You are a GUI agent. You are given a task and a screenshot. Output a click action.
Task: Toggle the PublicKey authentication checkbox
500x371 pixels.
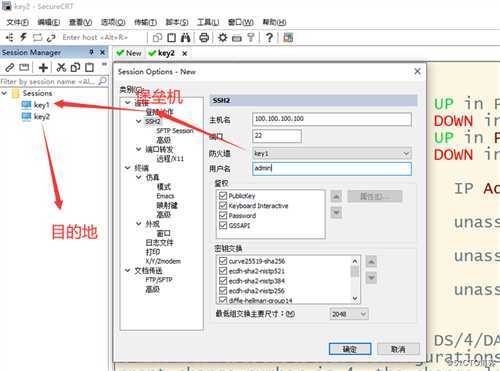pyautogui.click(x=223, y=195)
